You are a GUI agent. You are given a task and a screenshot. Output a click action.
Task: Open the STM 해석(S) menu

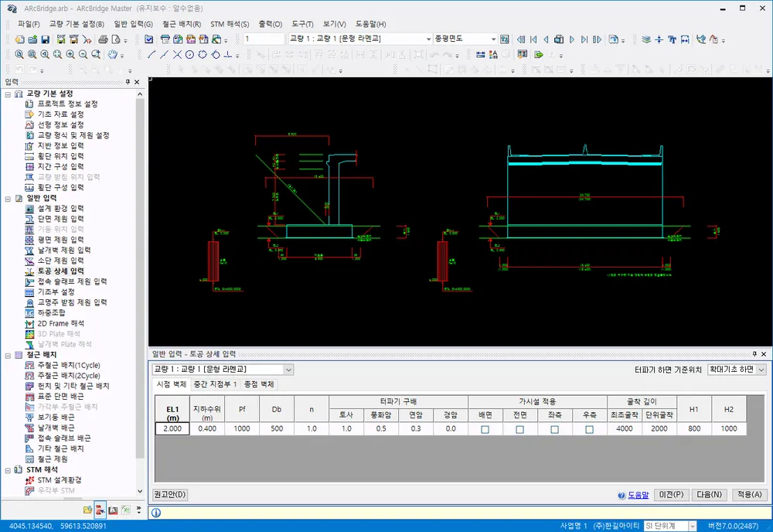click(x=230, y=24)
